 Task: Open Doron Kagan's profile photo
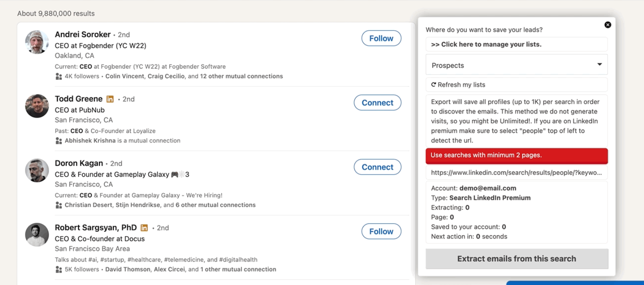37,170
